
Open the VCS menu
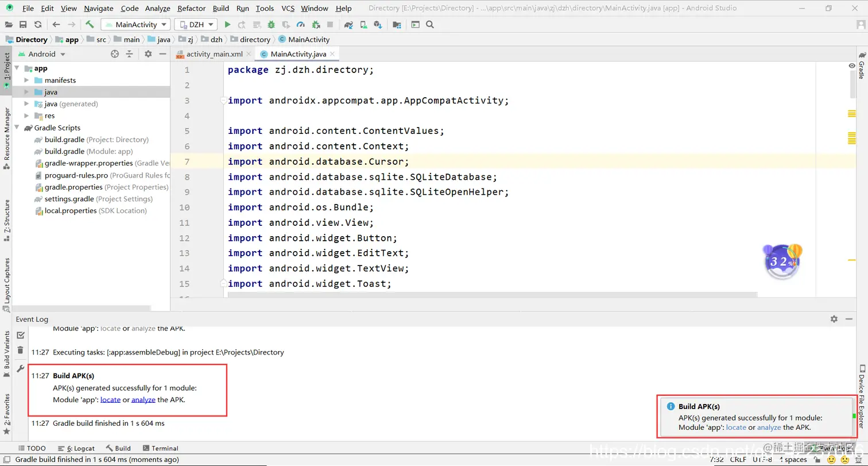[288, 9]
